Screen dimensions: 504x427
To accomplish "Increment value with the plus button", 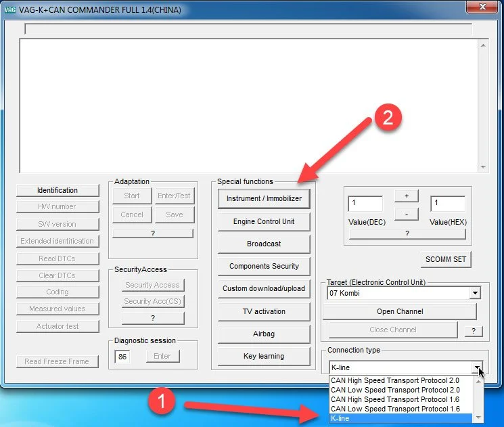I will (x=407, y=196).
